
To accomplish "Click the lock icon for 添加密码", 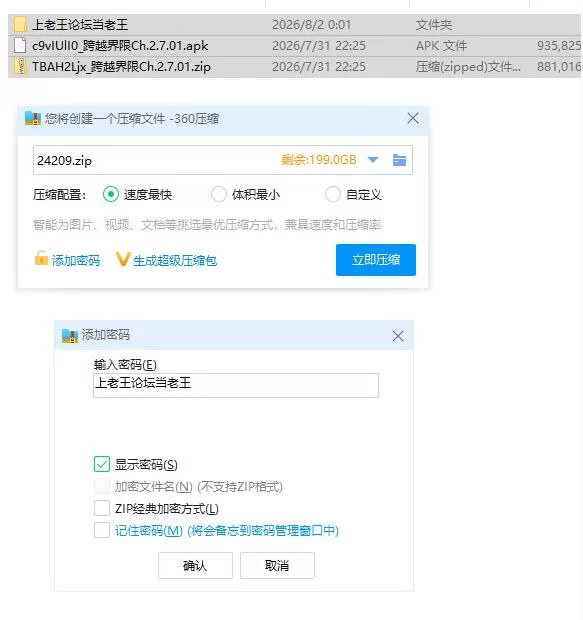I will (x=41, y=258).
